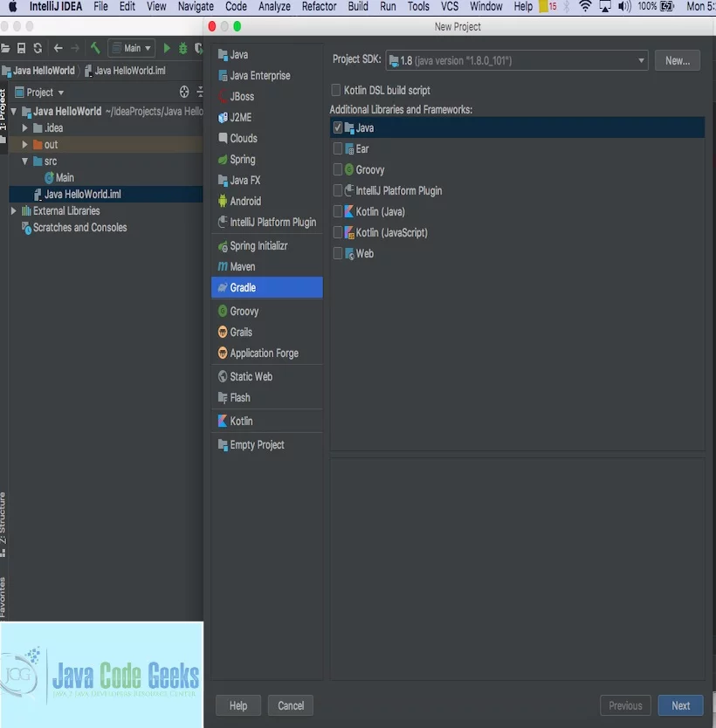The height and width of the screenshot is (728, 716).
Task: Open the VCS menu
Action: 450,6
